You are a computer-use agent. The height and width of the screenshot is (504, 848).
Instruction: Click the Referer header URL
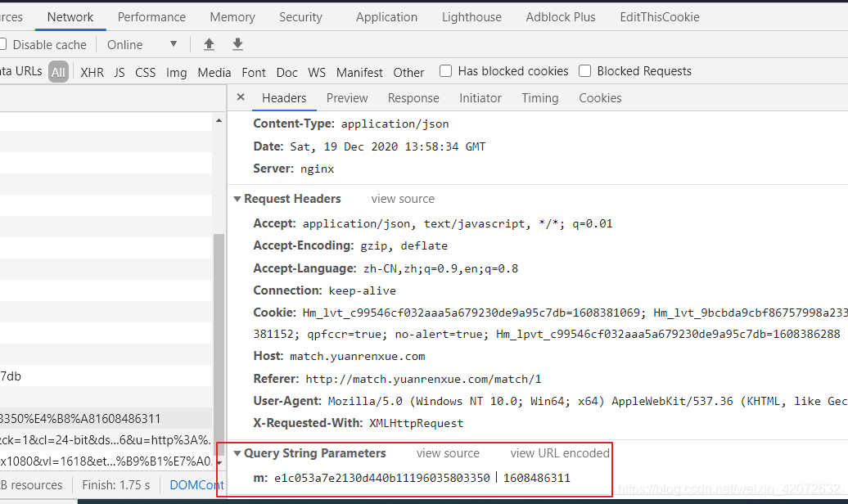423,379
